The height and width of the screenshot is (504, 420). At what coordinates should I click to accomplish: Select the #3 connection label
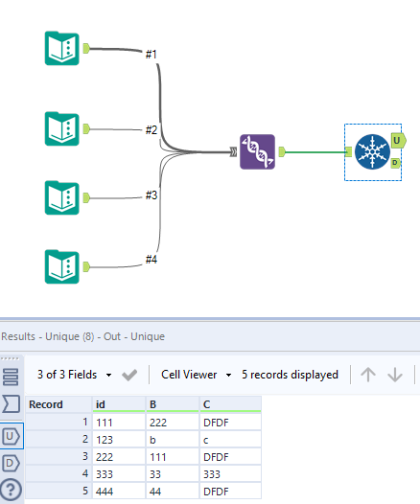(x=152, y=195)
